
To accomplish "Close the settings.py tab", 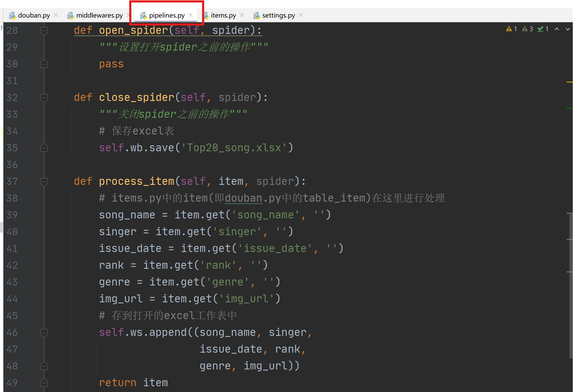I will pos(301,15).
